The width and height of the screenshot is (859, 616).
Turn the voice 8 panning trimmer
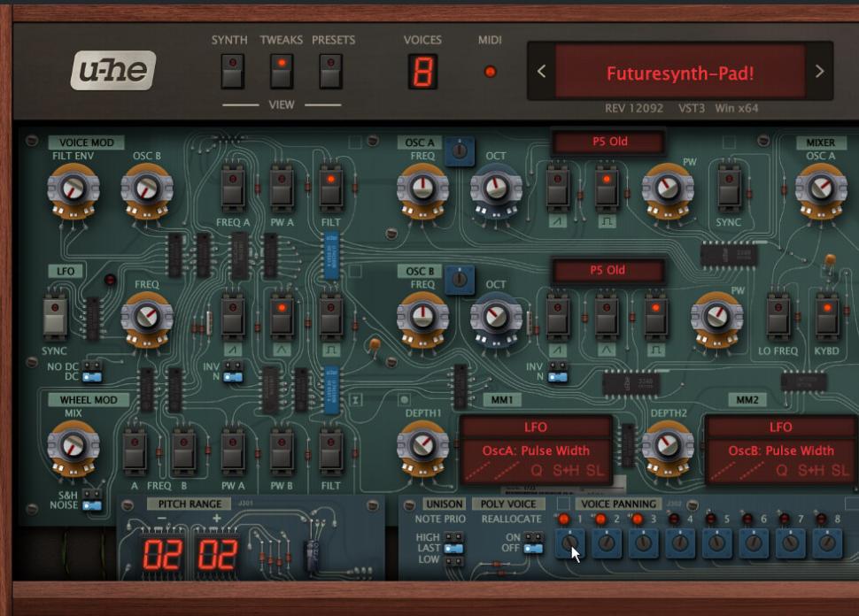tap(827, 543)
